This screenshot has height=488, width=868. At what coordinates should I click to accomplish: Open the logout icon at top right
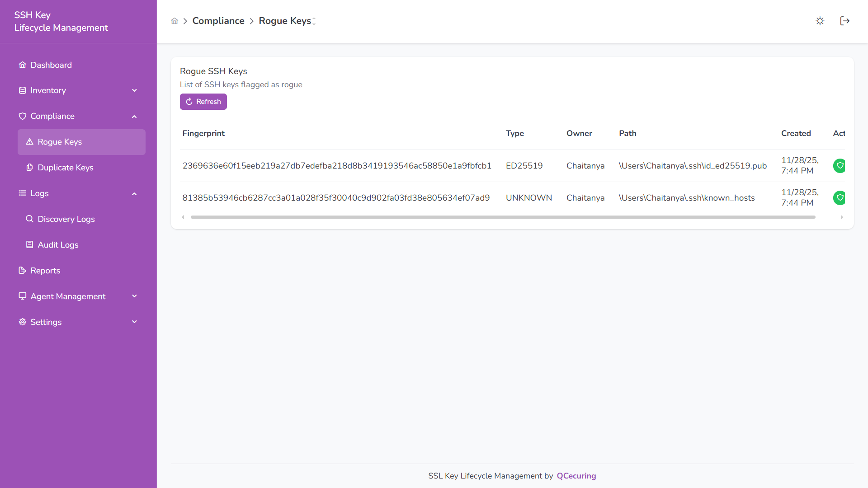(x=845, y=21)
